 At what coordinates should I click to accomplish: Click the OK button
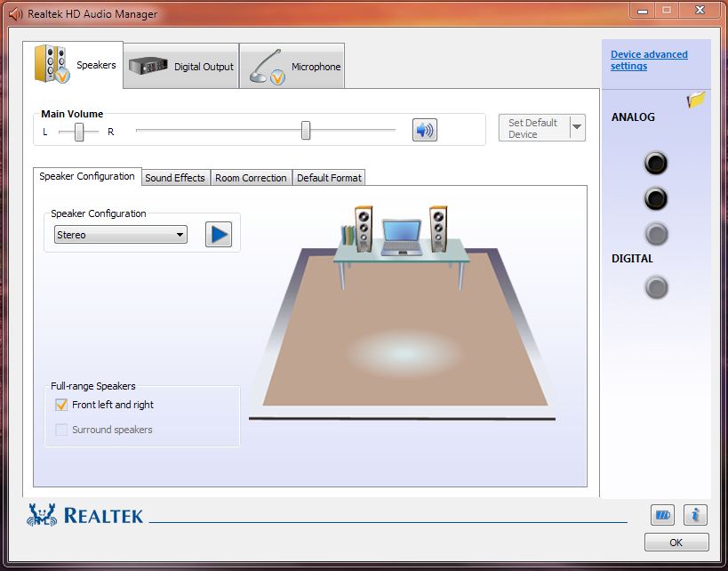[x=676, y=543]
